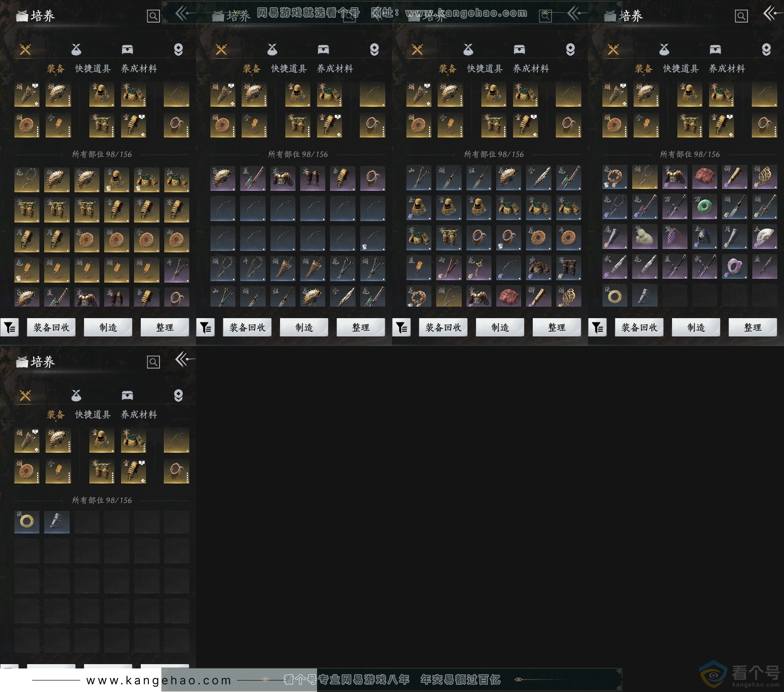Select gold ring item in bottom-left panel grid
This screenshot has width=784, height=692.
click(x=27, y=522)
